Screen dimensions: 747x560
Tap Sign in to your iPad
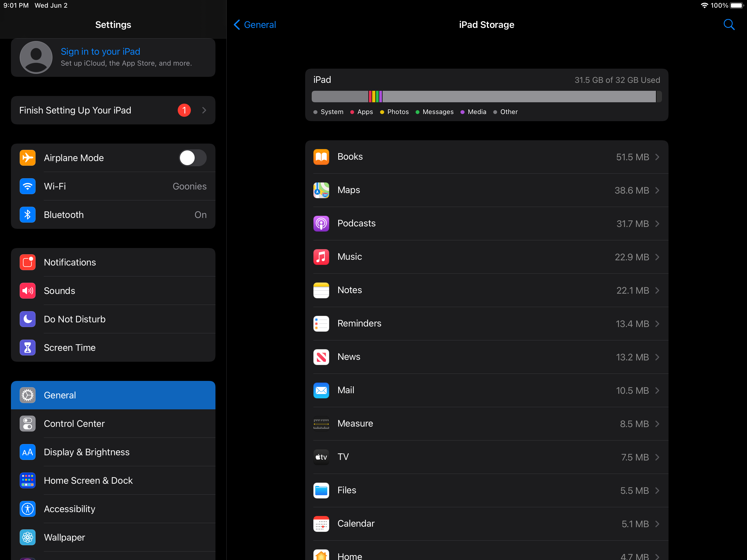100,51
